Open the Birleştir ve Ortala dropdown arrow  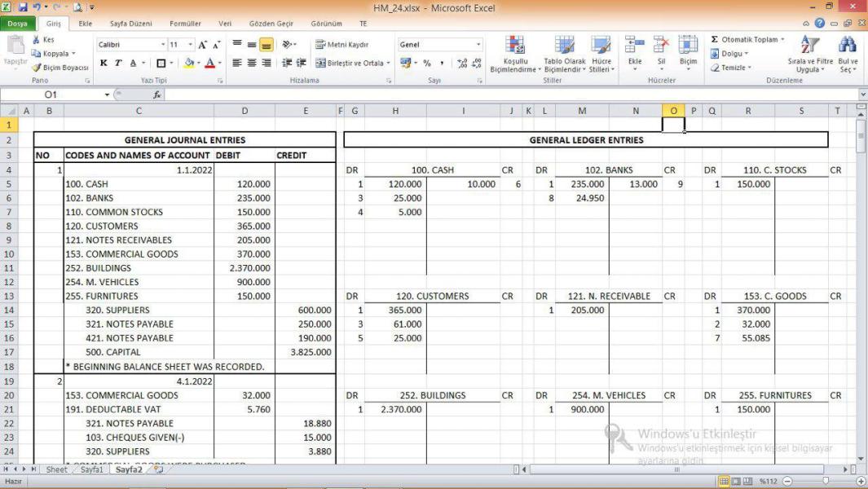pos(389,63)
